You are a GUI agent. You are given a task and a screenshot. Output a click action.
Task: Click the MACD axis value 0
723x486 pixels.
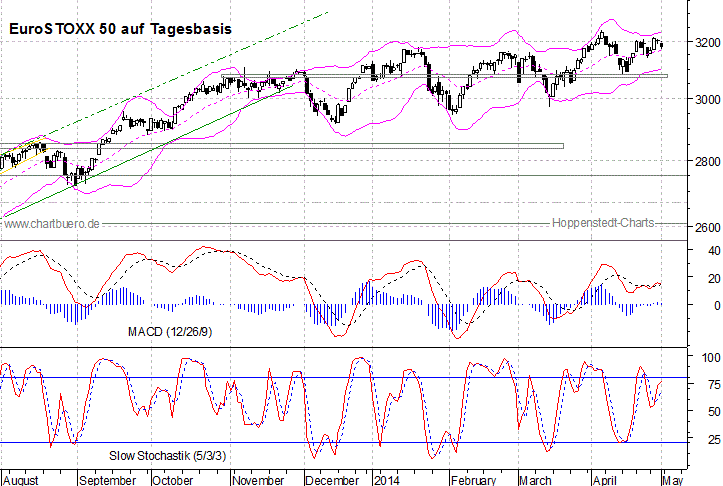[717, 305]
